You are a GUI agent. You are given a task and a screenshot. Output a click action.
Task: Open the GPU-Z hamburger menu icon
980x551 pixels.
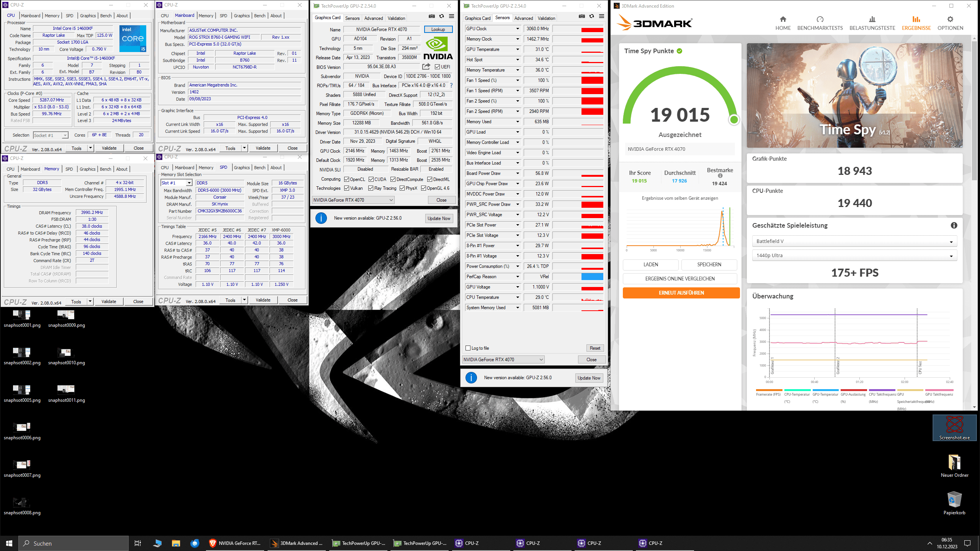(x=451, y=16)
